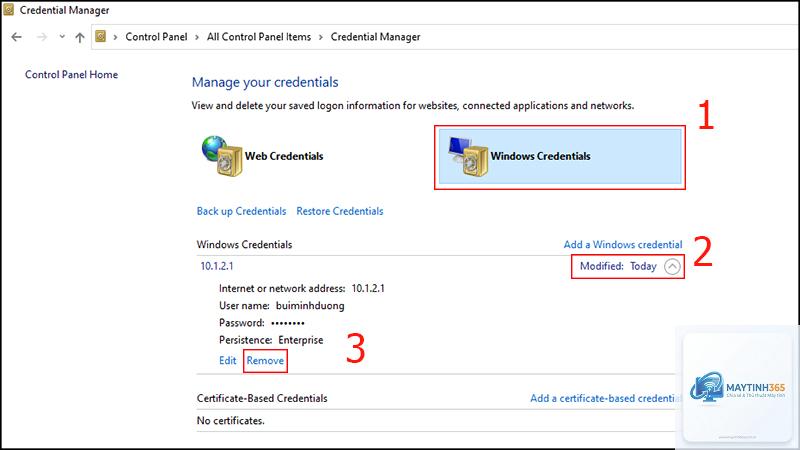Click the No certificates. text
The width and height of the screenshot is (800, 450).
tap(231, 421)
